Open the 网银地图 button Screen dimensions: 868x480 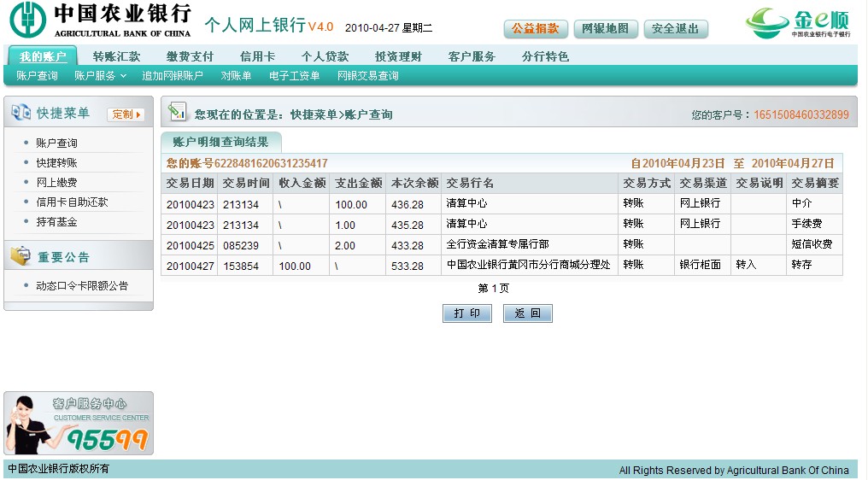tap(606, 29)
